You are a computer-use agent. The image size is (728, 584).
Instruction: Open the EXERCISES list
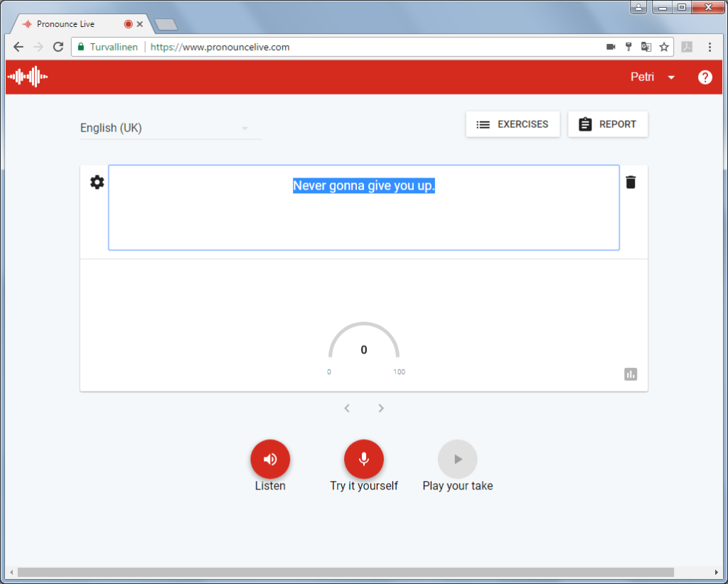click(513, 124)
